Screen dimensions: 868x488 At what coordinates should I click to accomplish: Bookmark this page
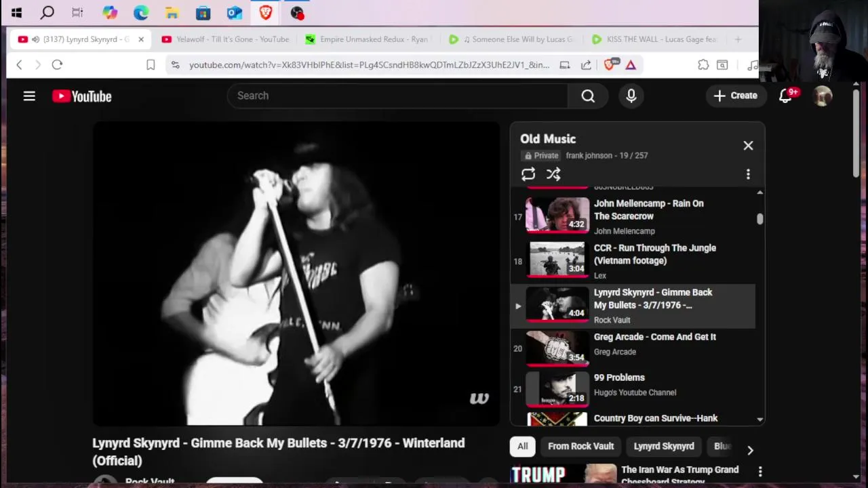(151, 65)
